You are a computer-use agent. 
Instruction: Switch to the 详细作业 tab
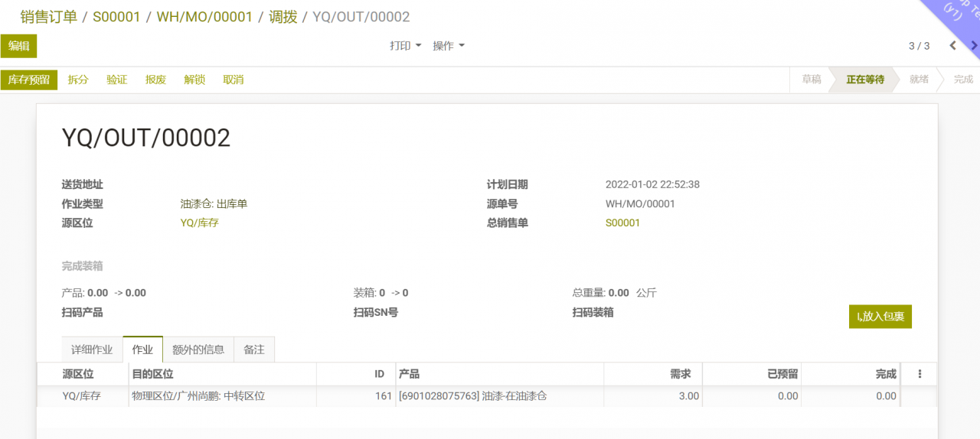[x=92, y=350]
